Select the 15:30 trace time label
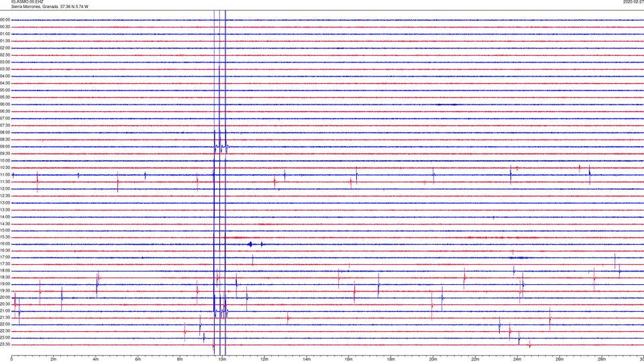This screenshot has height=362, width=644. click(5, 237)
